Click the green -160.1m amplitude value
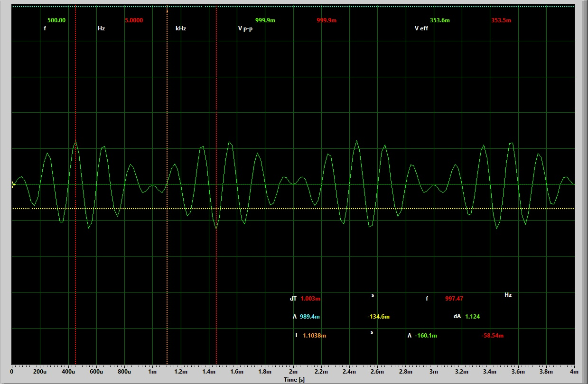588x384 pixels. coord(426,335)
